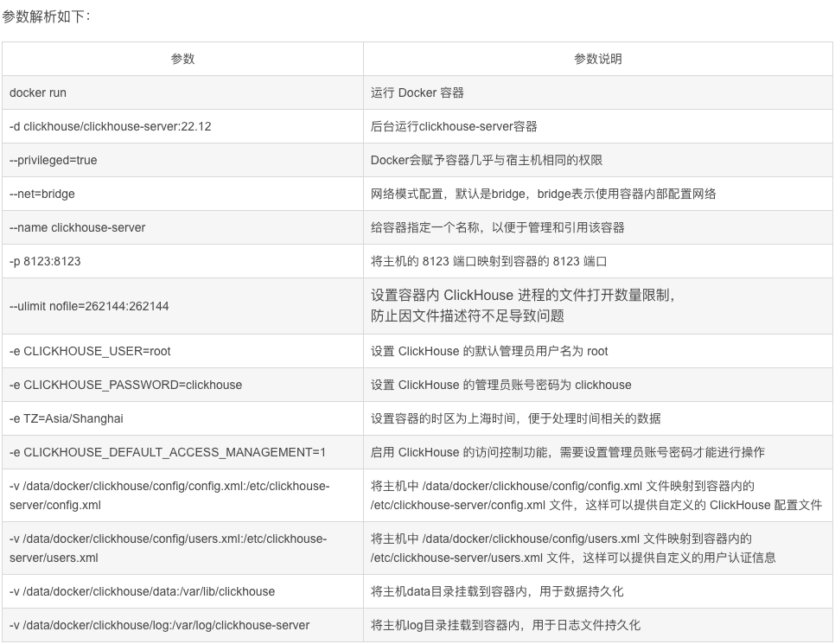Image resolution: width=835 pixels, height=644 pixels.
Task: Select the users.xml volume mount parameter cell
Action: coord(182,548)
